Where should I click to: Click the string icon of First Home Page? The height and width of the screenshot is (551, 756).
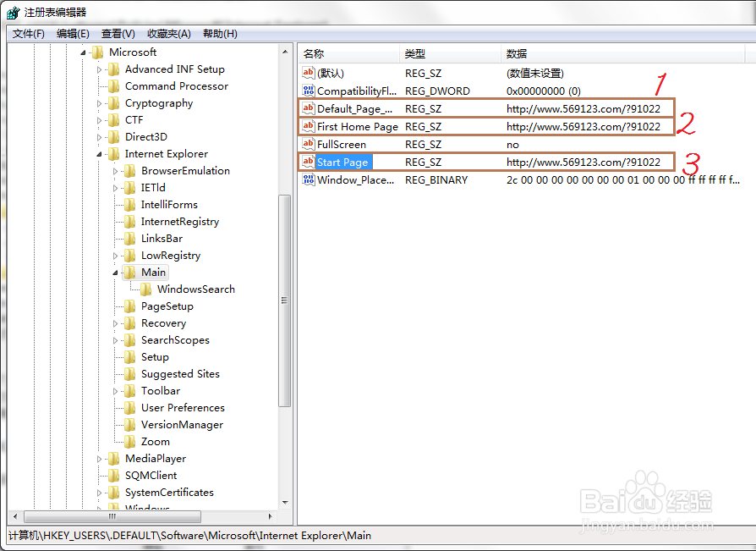pos(308,126)
